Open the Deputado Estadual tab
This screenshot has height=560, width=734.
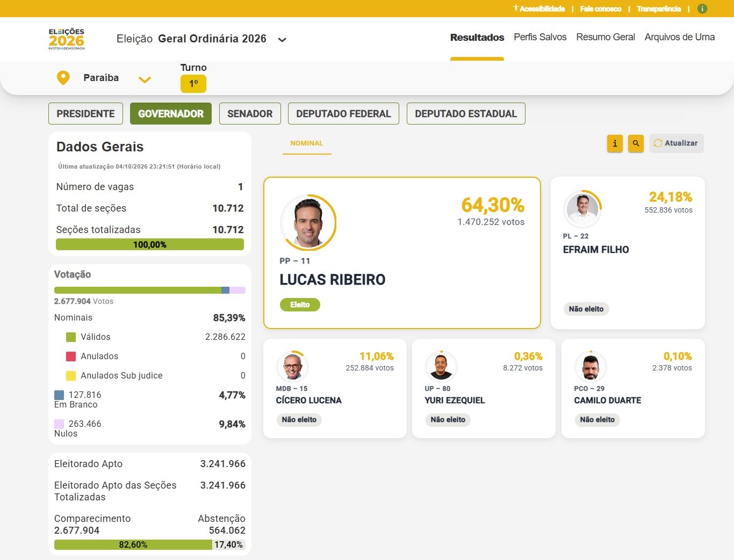click(466, 114)
